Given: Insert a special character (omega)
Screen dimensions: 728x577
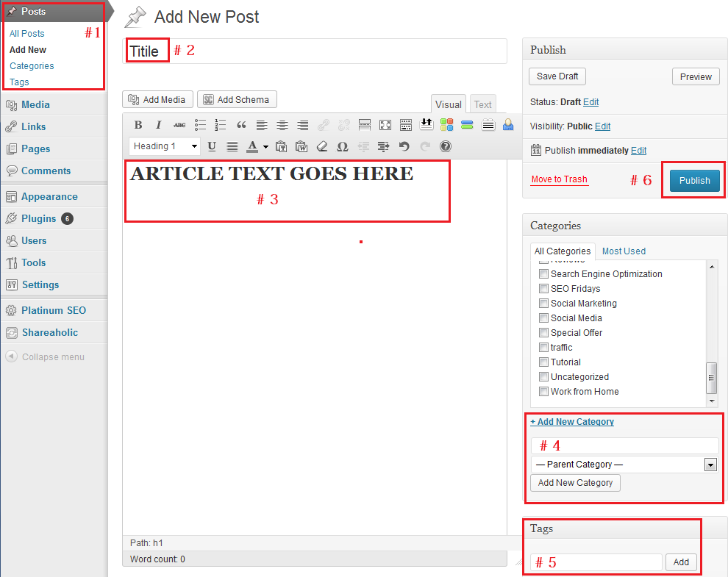Looking at the screenshot, I should (x=343, y=147).
